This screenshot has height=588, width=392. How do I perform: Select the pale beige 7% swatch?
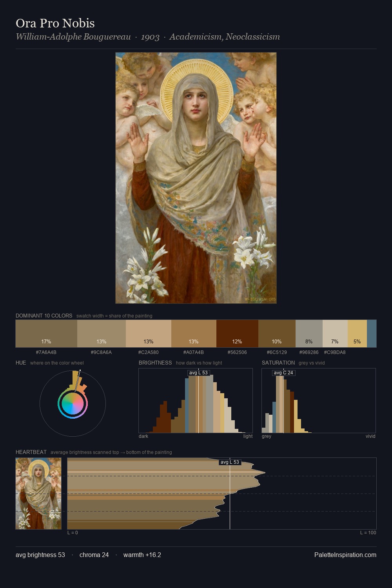(335, 334)
